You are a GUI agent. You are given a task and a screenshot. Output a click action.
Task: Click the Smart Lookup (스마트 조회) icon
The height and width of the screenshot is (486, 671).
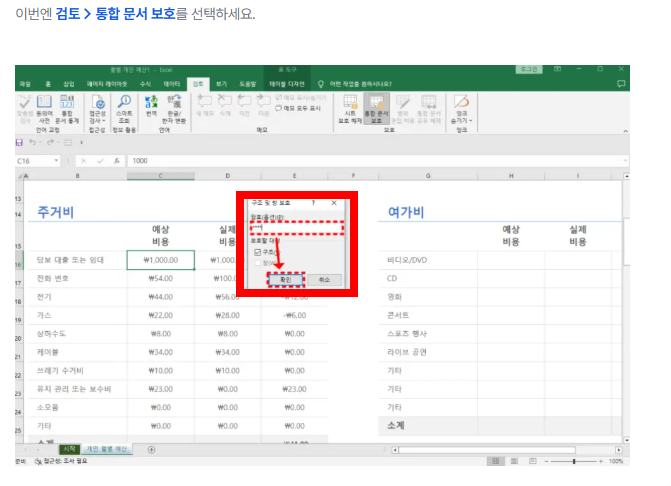[x=125, y=109]
